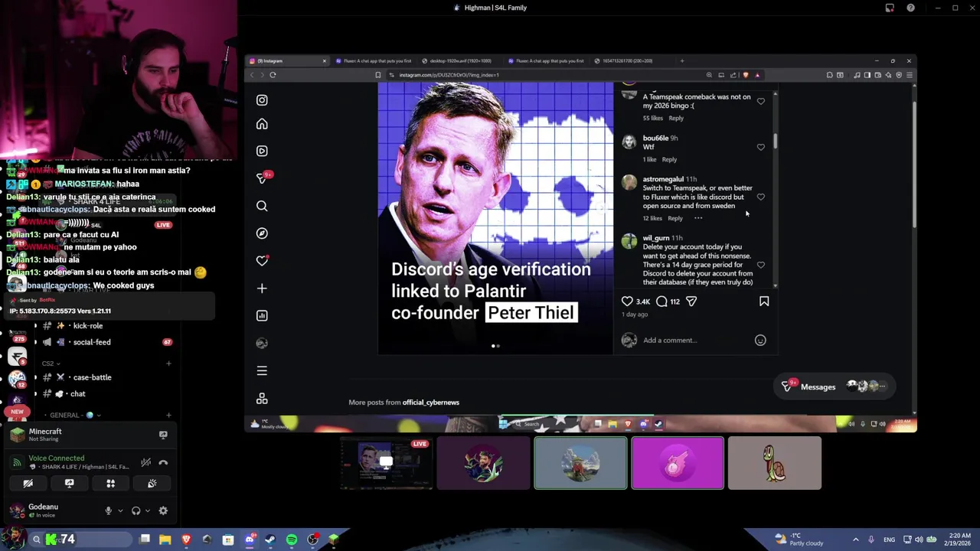This screenshot has height=551, width=980.
Task: Collapse CS2 channel category
Action: tap(51, 364)
